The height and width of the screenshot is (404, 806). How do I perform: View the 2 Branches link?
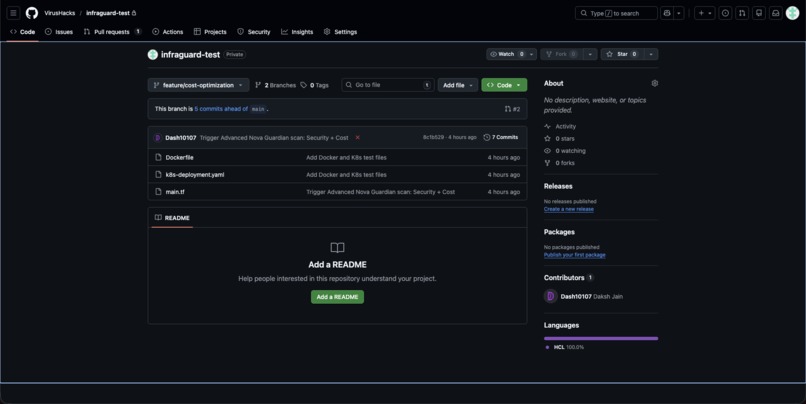(276, 85)
